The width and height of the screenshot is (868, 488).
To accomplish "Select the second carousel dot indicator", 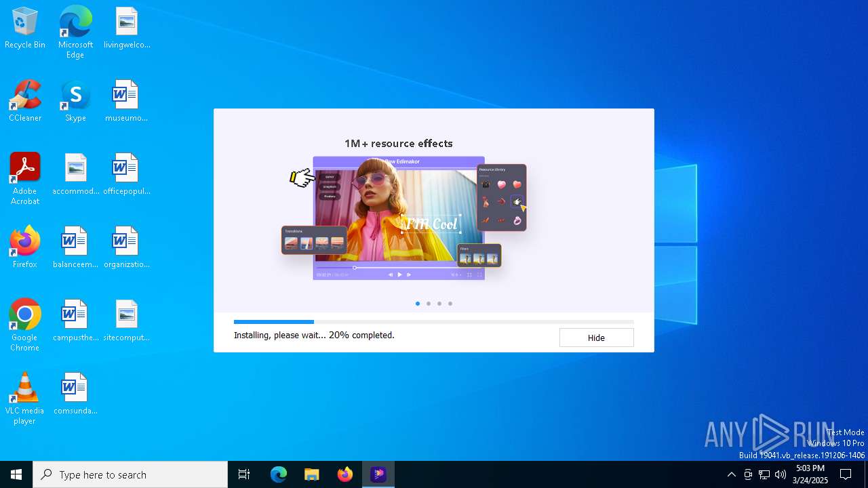I will [x=429, y=304].
